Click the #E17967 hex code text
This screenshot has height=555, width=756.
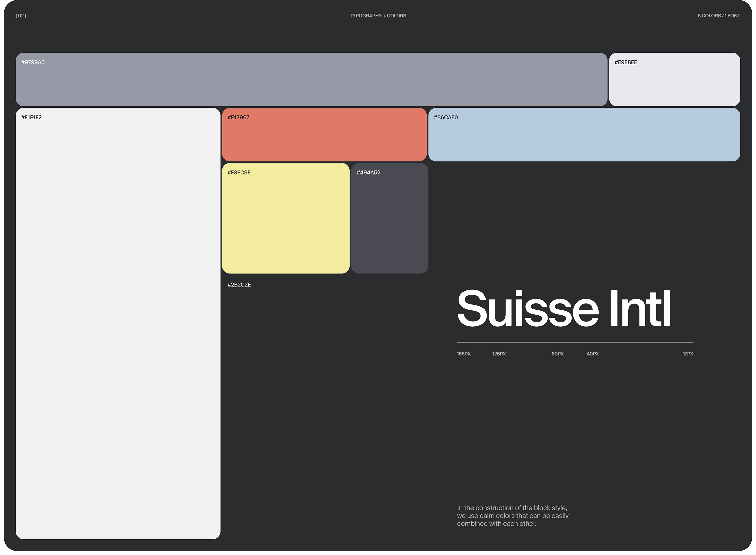(238, 118)
